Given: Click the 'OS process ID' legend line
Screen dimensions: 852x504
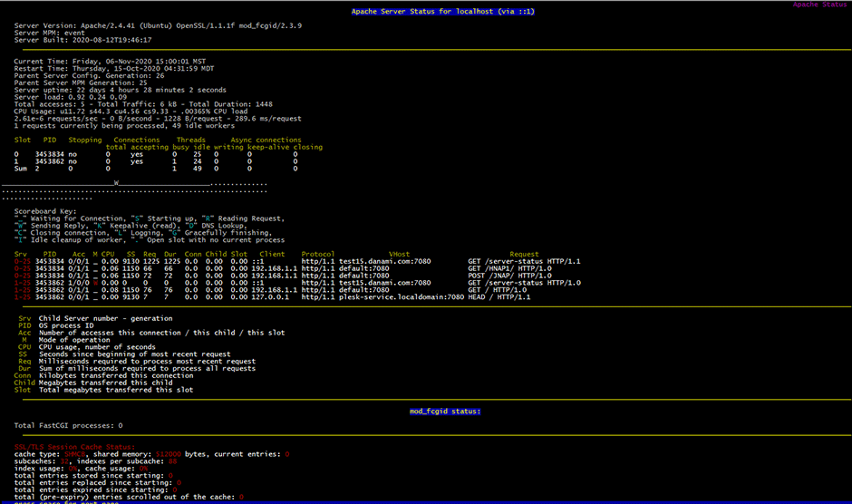Looking at the screenshot, I should 66,325.
